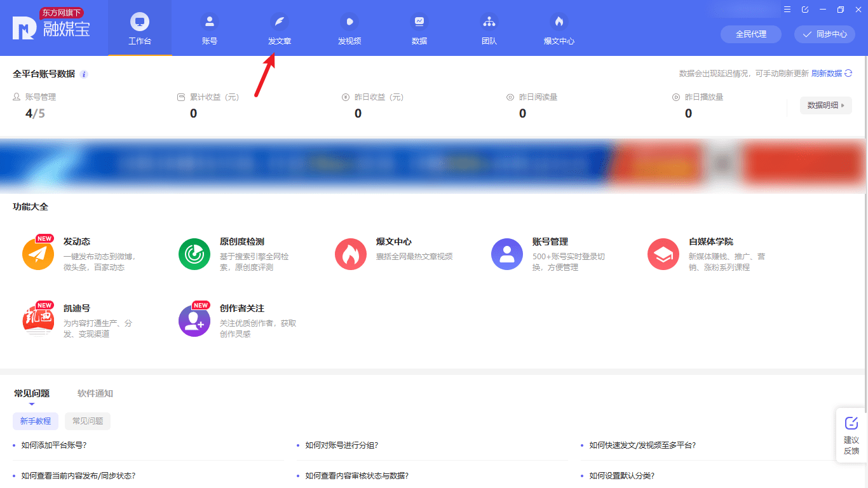Open the 团队 team tab
The height and width of the screenshot is (488, 868).
(489, 29)
